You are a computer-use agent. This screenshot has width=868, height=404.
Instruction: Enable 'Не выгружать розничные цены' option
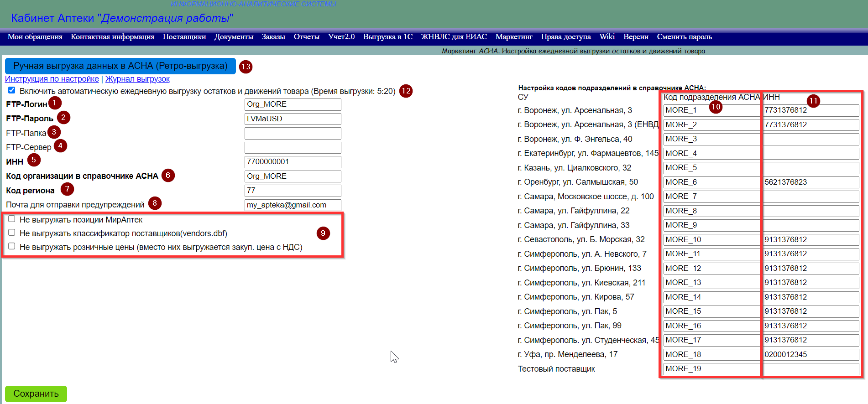click(12, 246)
